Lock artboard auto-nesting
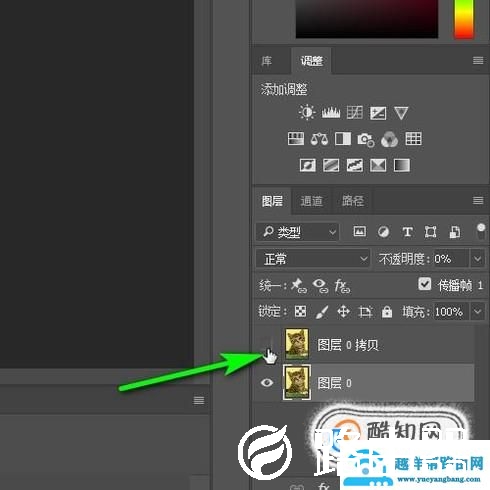This screenshot has height=490, width=490. [365, 312]
